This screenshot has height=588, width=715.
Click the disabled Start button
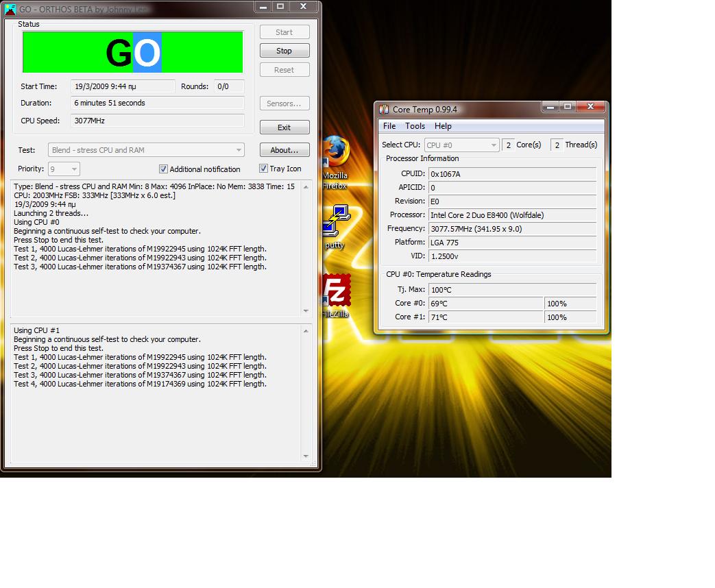[284, 32]
